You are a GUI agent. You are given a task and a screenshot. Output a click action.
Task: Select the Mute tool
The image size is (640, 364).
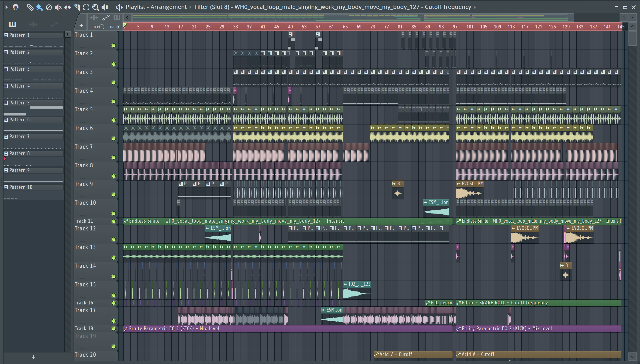point(58,7)
